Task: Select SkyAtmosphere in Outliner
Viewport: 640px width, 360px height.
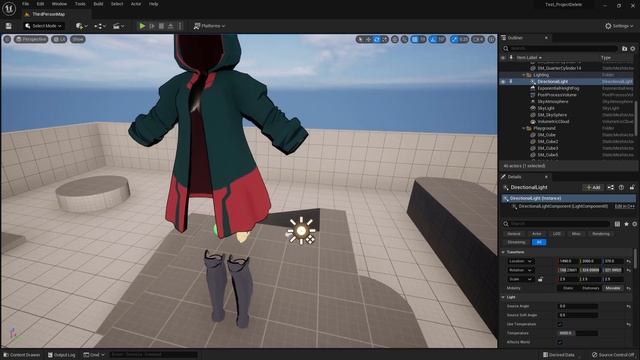Action: 553,102
